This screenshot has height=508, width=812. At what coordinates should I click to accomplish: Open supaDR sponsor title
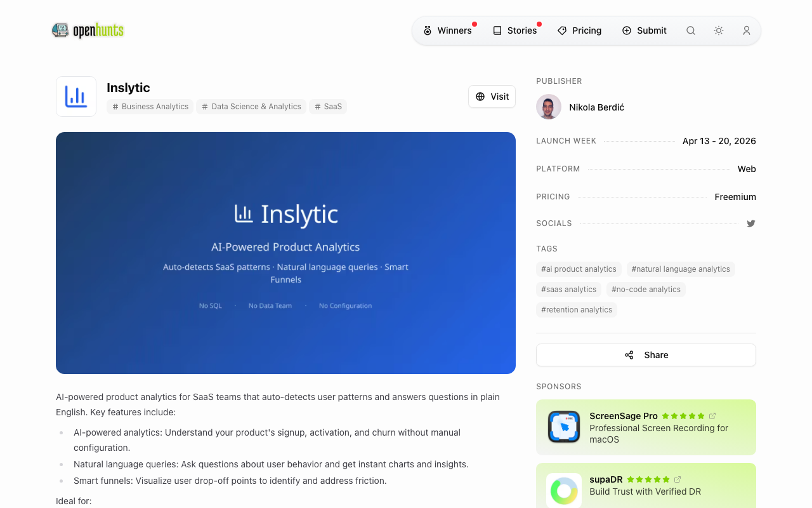click(x=606, y=479)
